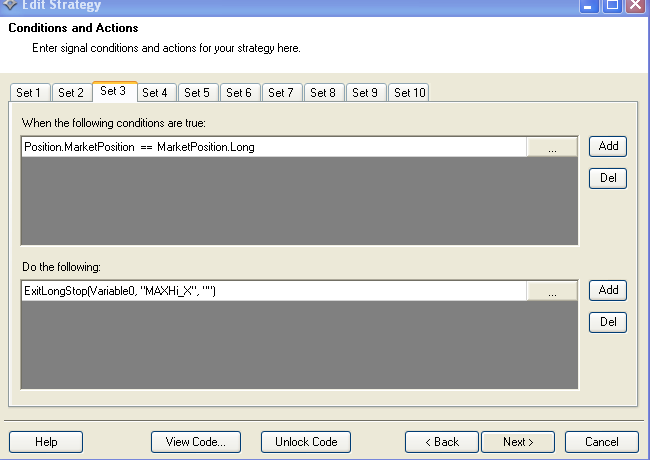Select the Set 9 tab
The image size is (650, 460).
point(366,92)
